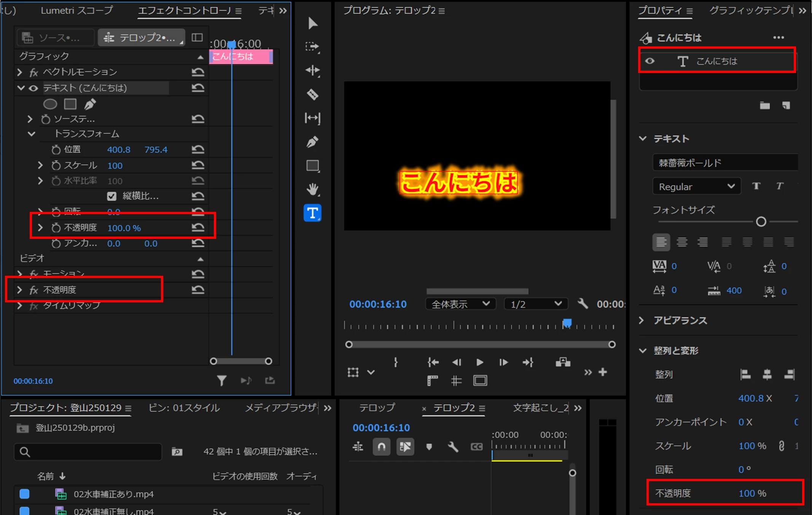Image resolution: width=812 pixels, height=515 pixels.
Task: Click the 不透明度 100 % value in Properties
Action: point(747,493)
